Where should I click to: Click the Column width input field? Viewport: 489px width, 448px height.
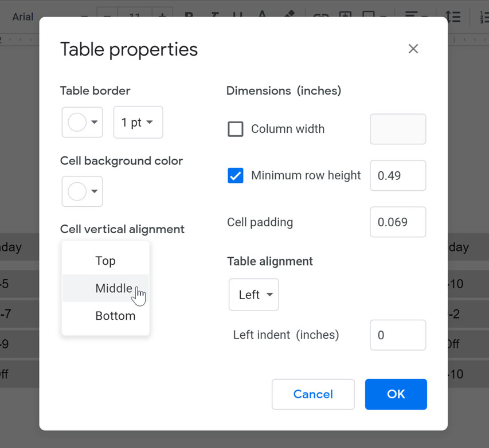point(398,129)
